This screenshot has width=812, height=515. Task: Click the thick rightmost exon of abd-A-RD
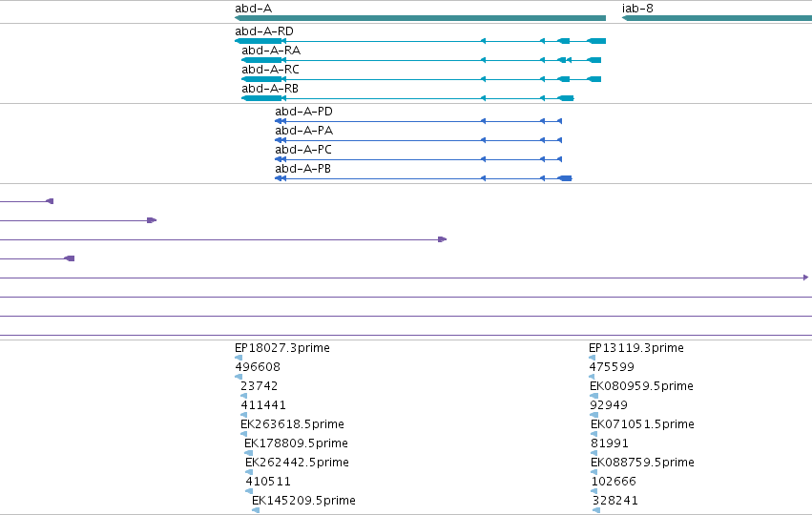pos(596,41)
